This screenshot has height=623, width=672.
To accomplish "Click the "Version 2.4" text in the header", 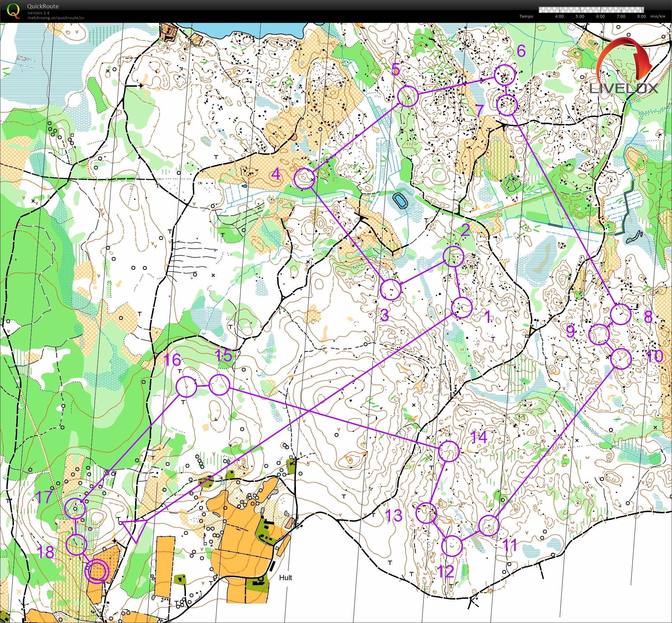I will coord(38,13).
